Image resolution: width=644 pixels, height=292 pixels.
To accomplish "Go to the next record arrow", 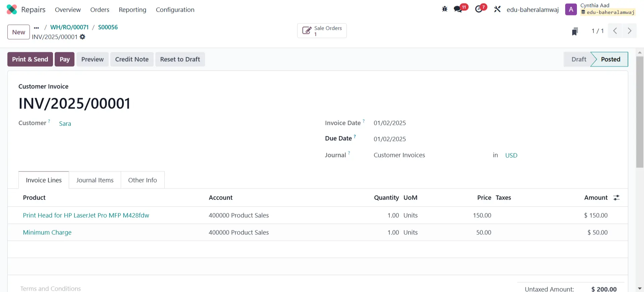I will [x=629, y=31].
